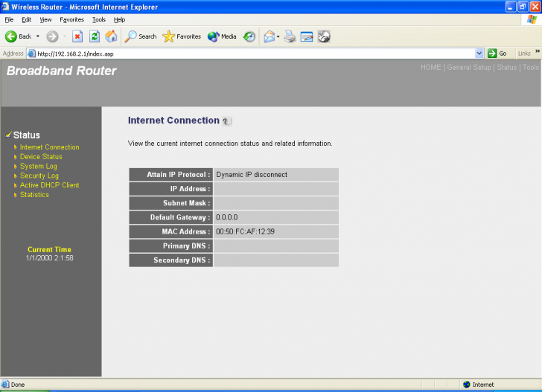Open the Tools link in router header

(x=531, y=68)
